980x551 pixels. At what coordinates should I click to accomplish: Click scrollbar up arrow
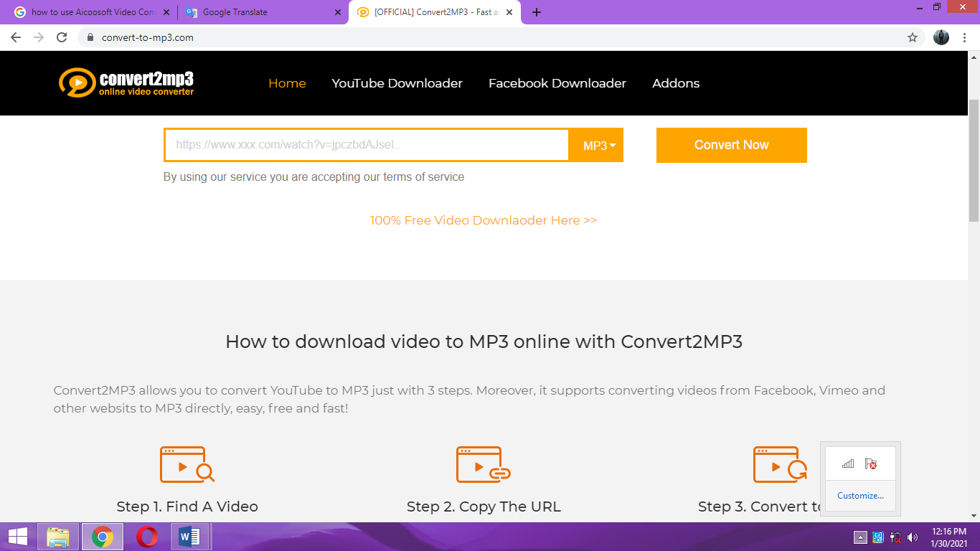pyautogui.click(x=974, y=57)
